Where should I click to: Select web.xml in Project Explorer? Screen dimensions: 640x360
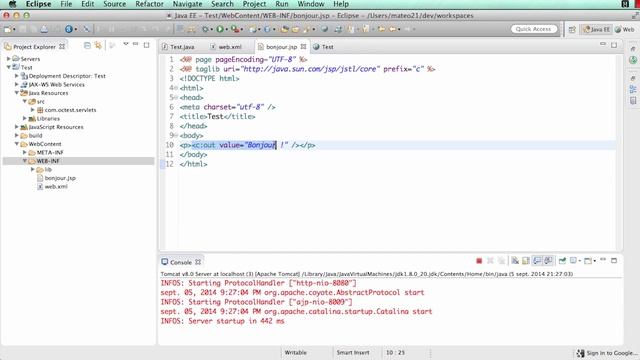[56, 187]
